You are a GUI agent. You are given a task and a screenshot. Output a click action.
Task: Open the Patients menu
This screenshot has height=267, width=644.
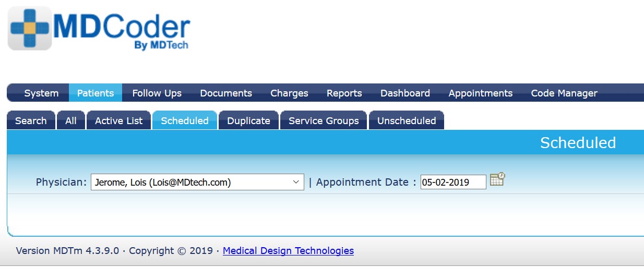96,93
